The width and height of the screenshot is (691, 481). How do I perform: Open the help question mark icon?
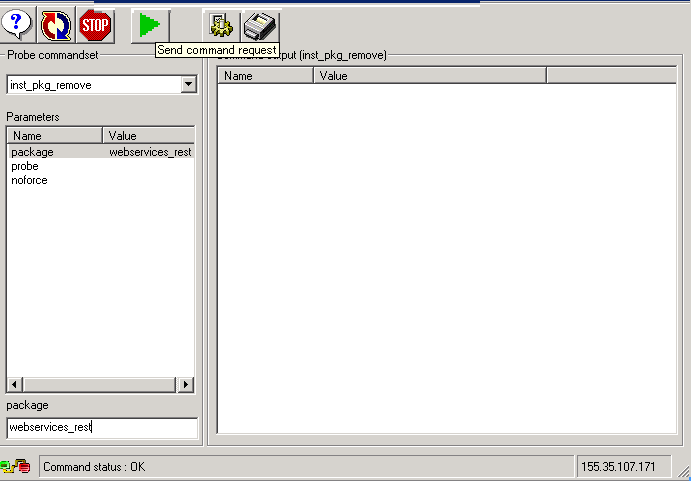pyautogui.click(x=17, y=25)
